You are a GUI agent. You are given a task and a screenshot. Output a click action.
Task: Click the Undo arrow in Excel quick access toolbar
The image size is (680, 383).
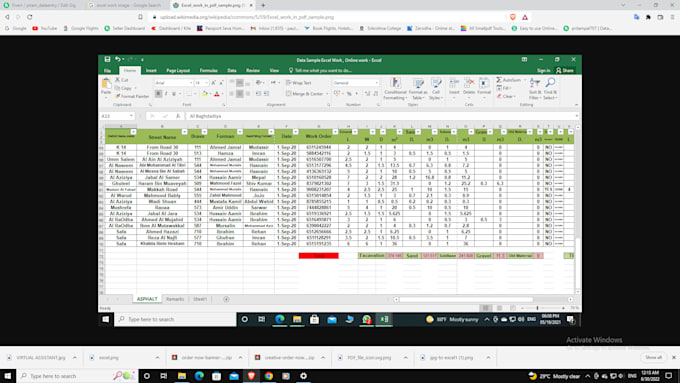(117, 59)
